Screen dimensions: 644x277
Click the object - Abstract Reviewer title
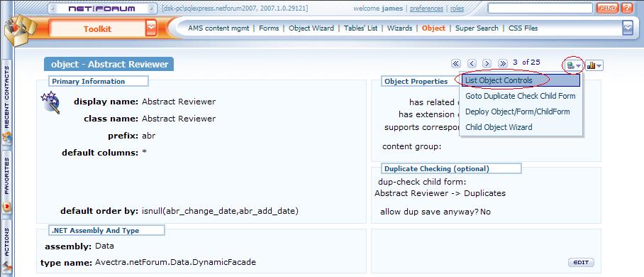[x=109, y=64]
